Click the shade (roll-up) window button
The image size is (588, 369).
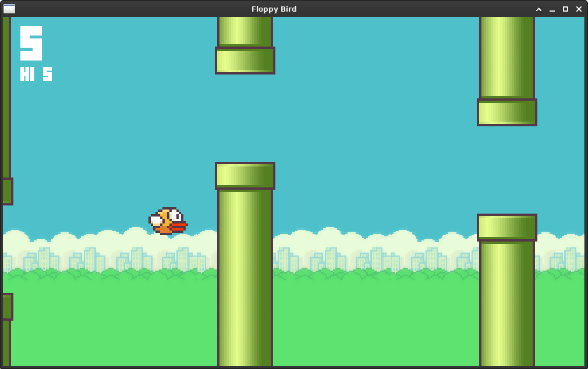539,9
